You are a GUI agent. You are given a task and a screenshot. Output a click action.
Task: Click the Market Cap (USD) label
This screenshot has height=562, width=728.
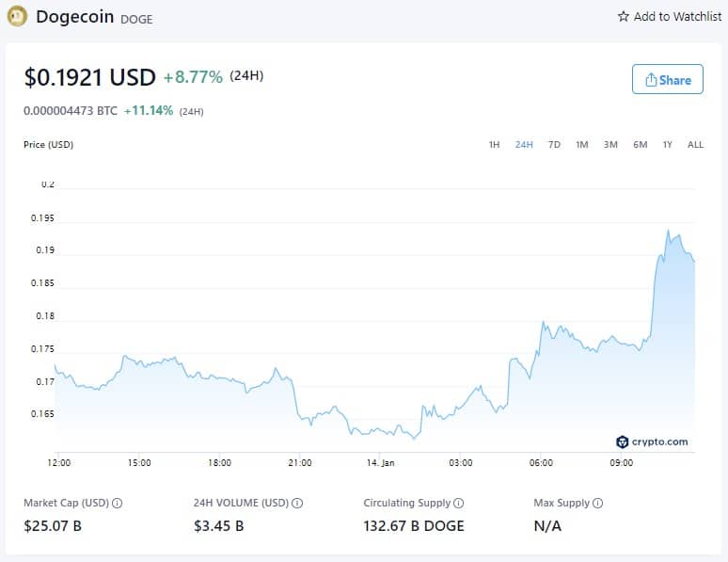pos(66,503)
